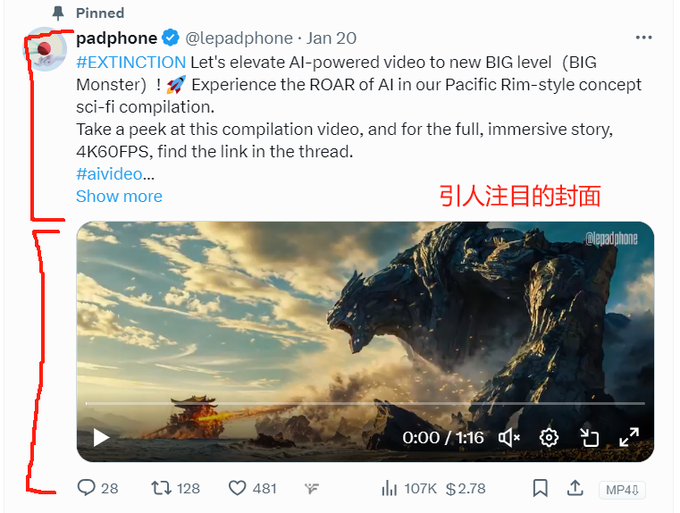Play the monster video
This screenshot has height=513, width=680.
(x=101, y=438)
